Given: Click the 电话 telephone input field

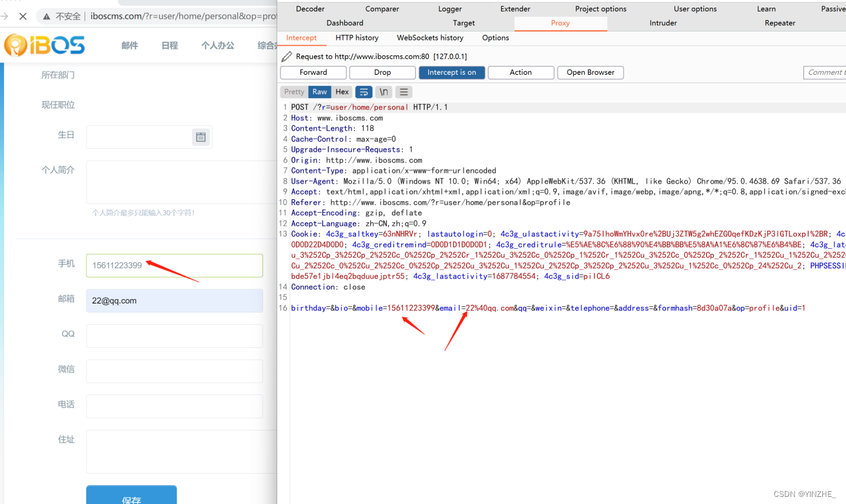Looking at the screenshot, I should pyautogui.click(x=174, y=406).
